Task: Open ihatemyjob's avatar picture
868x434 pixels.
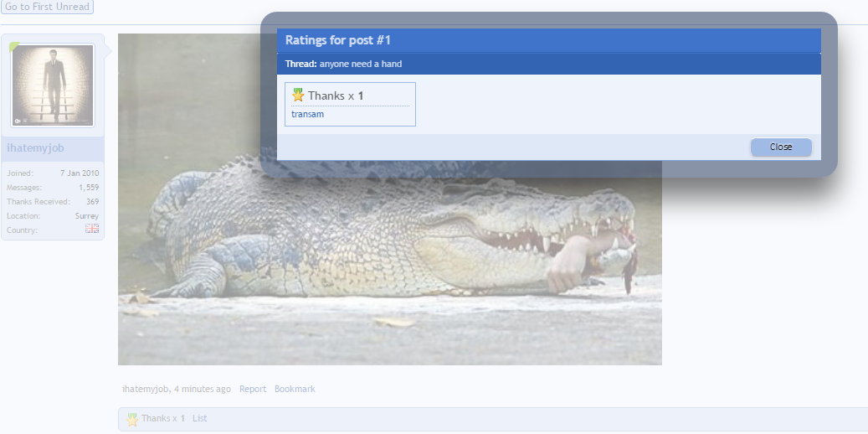Action: (53, 85)
